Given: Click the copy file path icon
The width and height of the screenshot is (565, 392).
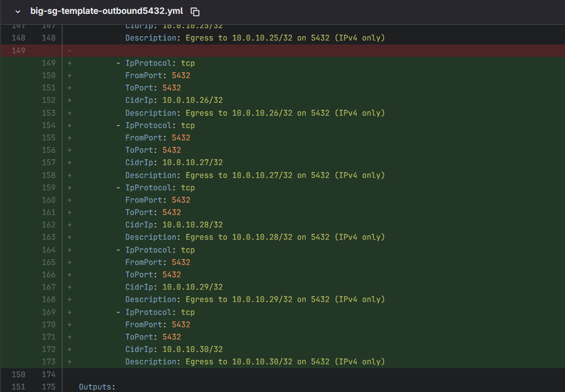Looking at the screenshot, I should (x=195, y=11).
